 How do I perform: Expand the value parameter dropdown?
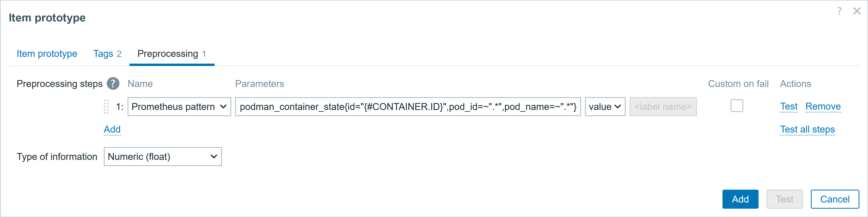coord(605,107)
